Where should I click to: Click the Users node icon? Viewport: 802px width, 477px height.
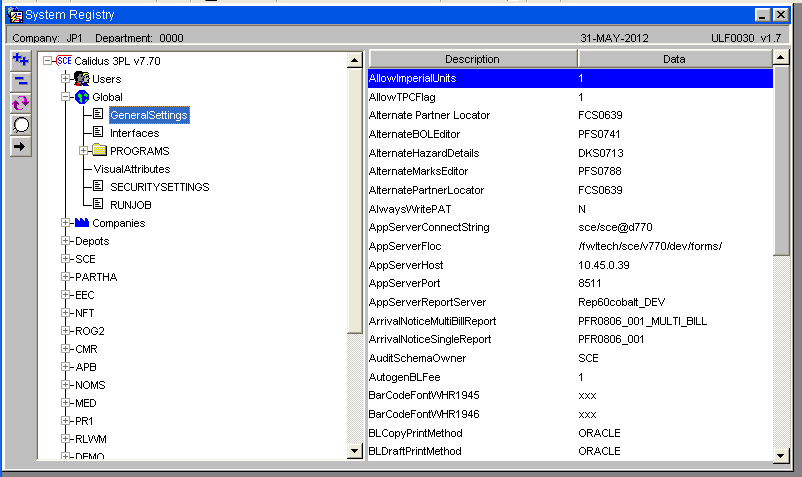[x=81, y=79]
